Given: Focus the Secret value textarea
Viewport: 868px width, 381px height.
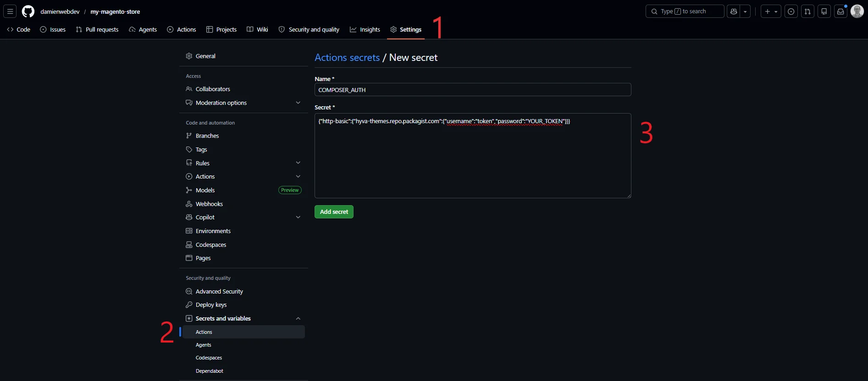Looking at the screenshot, I should click(473, 156).
